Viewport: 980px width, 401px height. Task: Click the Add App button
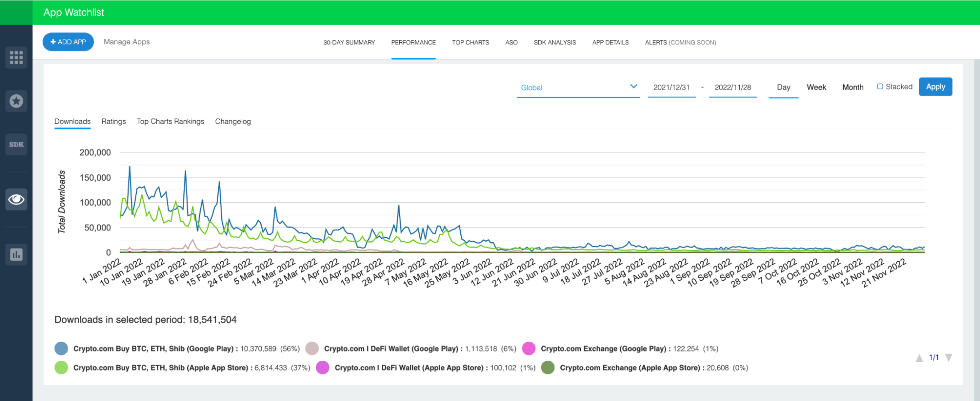click(x=68, y=42)
